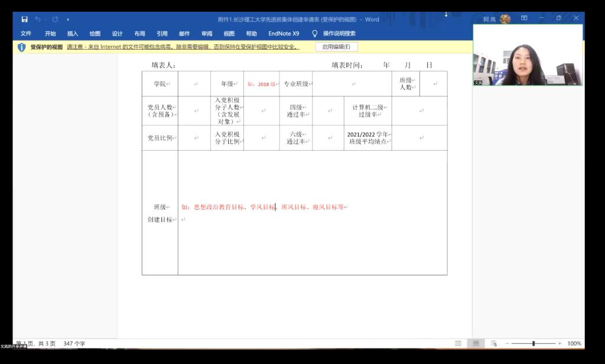
Task: Click the Undo arrow icon
Action: coord(38,19)
